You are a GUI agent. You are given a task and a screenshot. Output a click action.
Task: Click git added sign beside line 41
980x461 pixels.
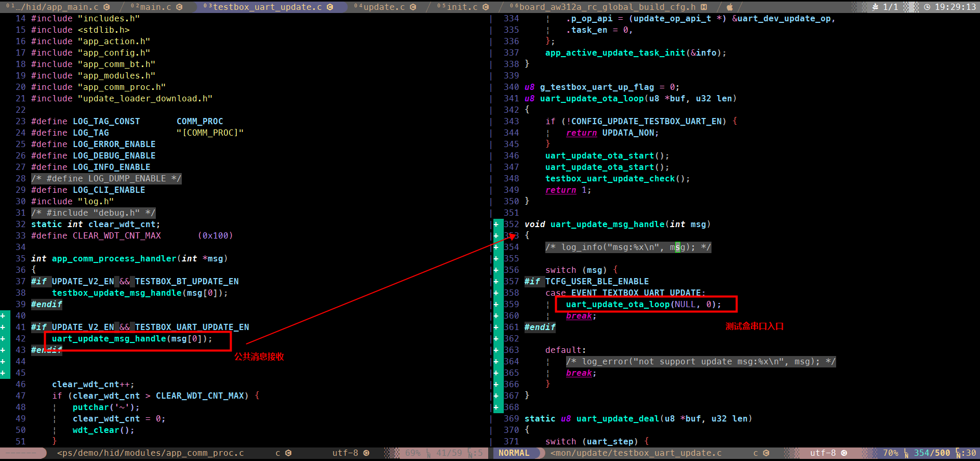(x=3, y=327)
